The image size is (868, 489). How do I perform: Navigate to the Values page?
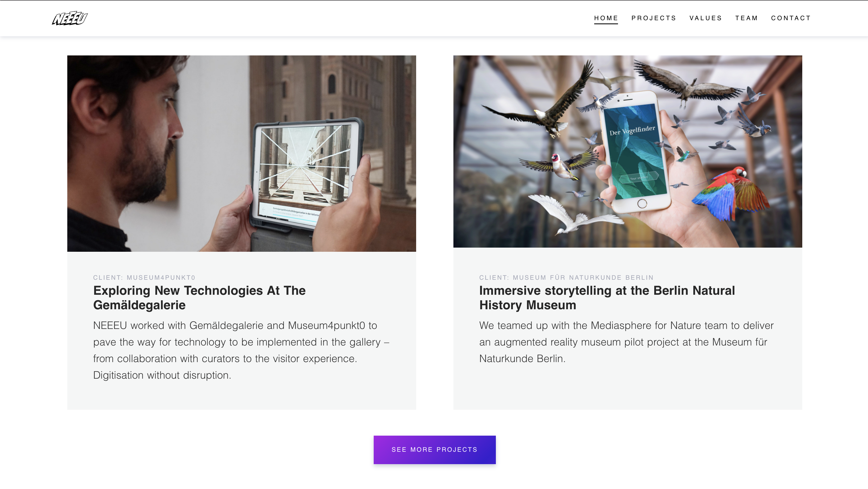(x=705, y=18)
